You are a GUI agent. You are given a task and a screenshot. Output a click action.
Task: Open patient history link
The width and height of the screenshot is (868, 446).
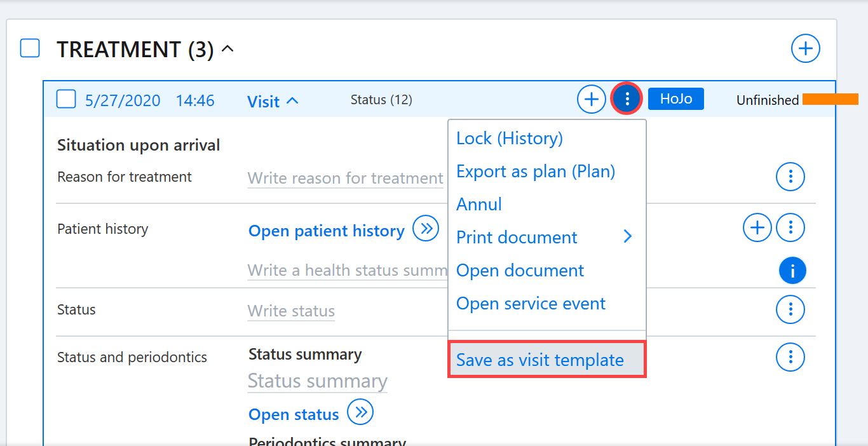click(x=327, y=231)
